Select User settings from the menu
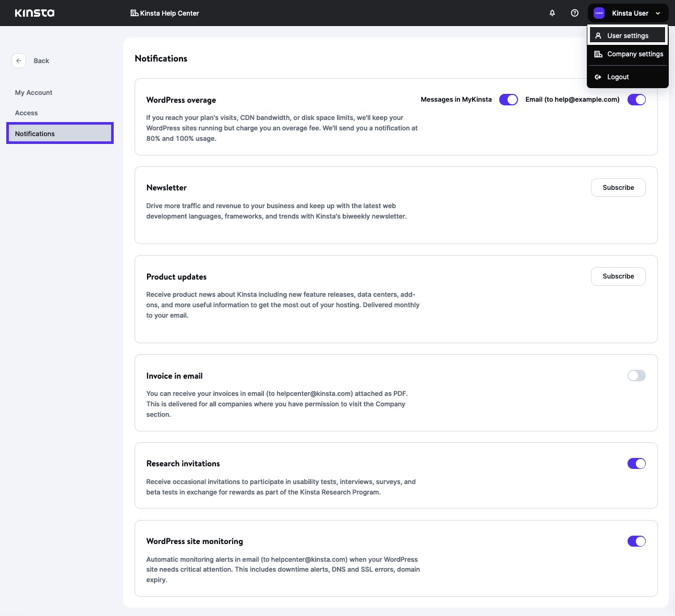Screen dimensions: 675x616 point(628,35)
